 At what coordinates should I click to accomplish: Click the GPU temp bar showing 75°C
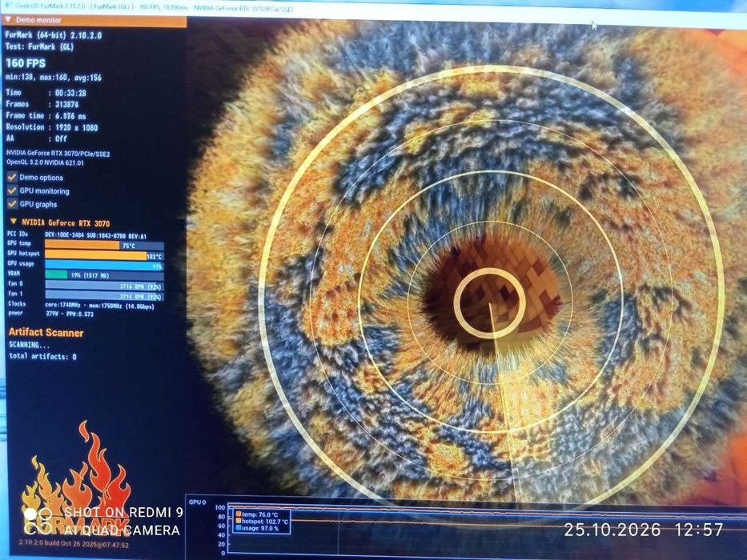104,246
